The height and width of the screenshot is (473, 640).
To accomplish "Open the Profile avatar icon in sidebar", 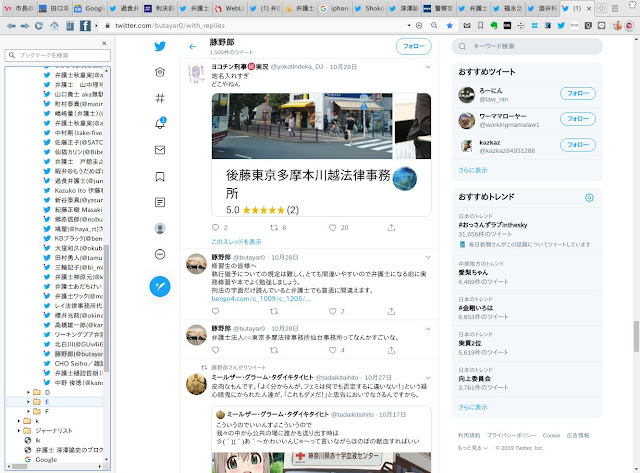I will (x=160, y=228).
